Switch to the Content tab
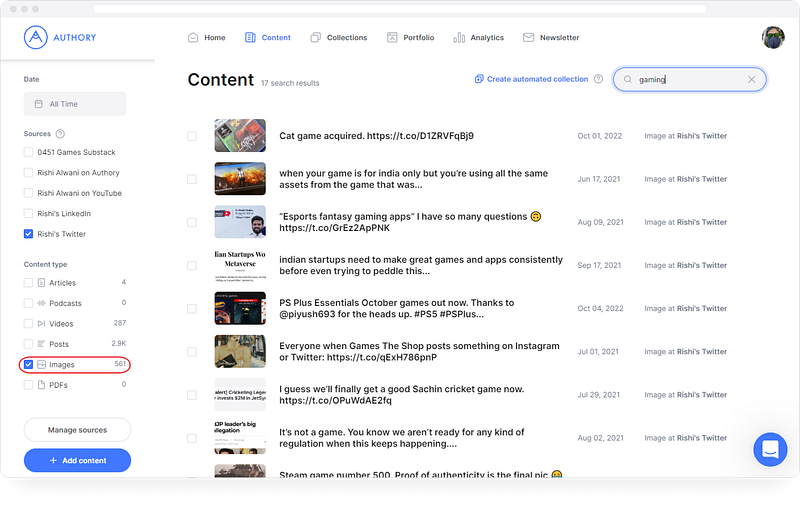800x506 pixels. [268, 38]
